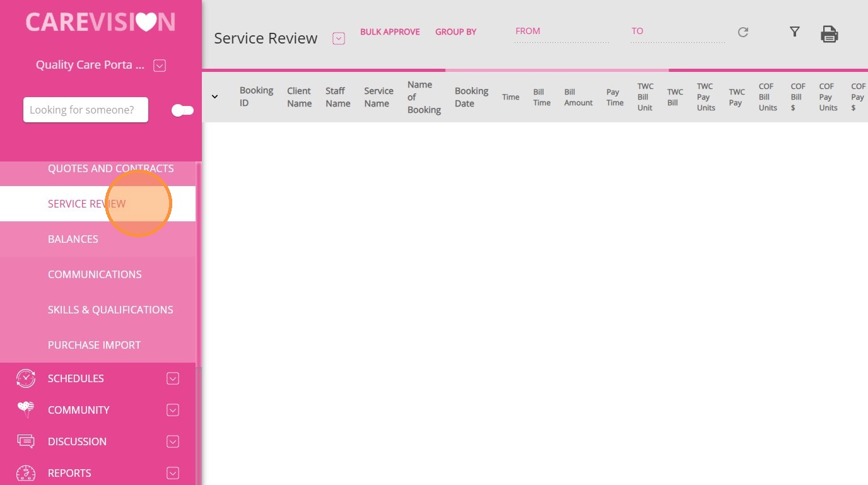Click the Schedules clock icon
Image resolution: width=868 pixels, height=485 pixels.
coord(26,378)
